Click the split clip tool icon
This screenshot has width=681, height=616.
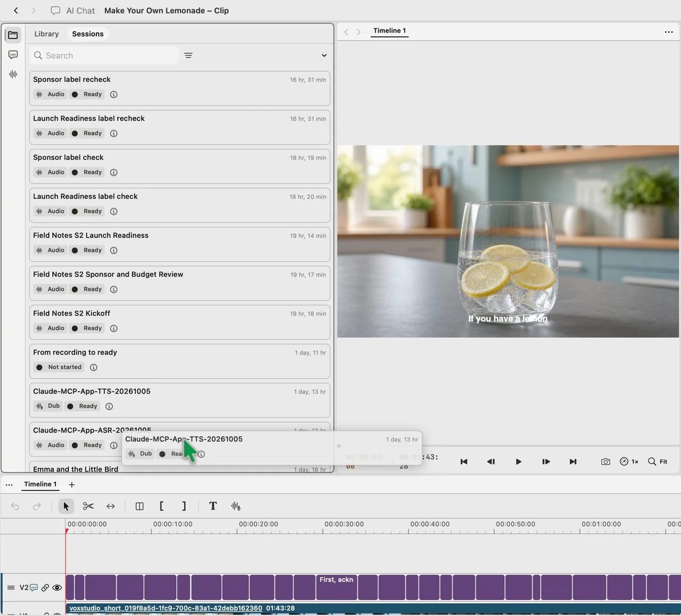[x=139, y=506]
